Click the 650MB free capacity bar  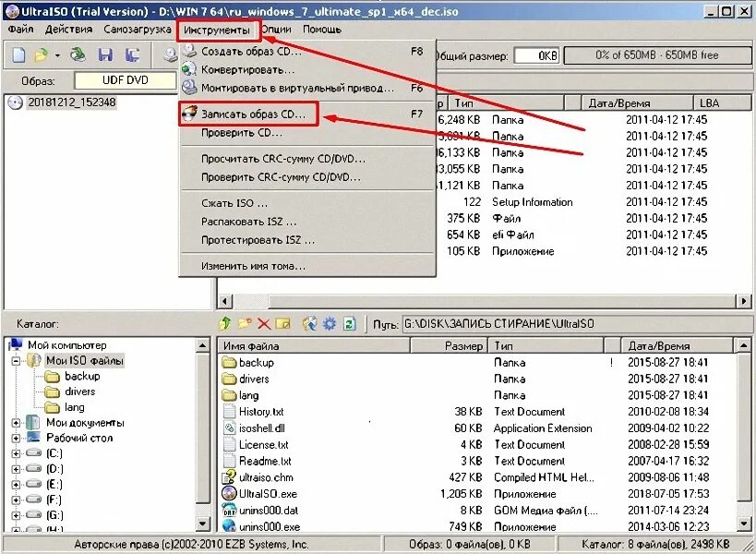point(656,55)
